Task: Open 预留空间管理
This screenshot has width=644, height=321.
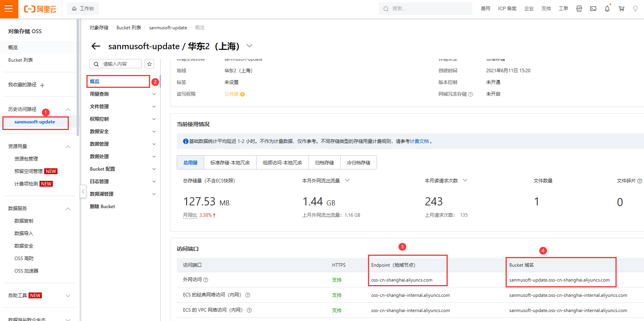Action: [29, 171]
